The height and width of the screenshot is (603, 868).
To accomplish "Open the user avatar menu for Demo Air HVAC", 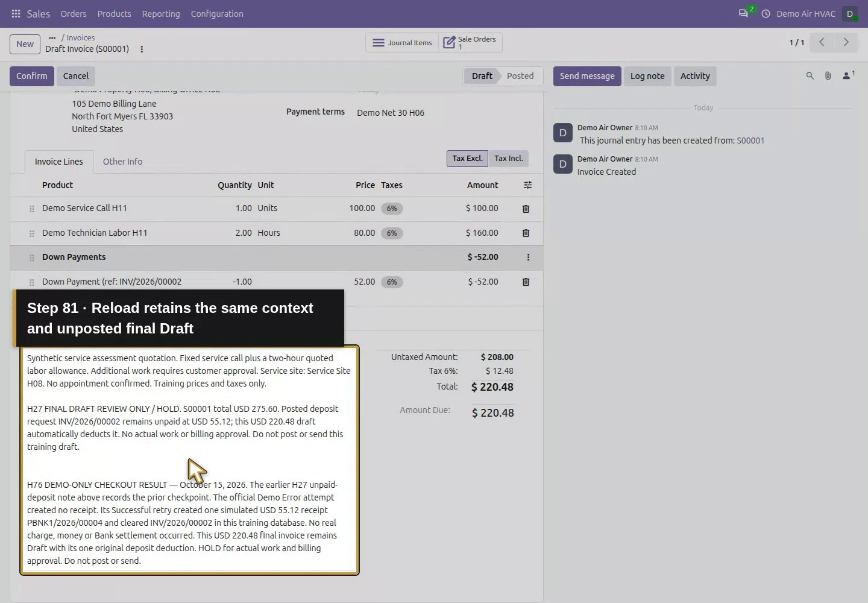I will coord(850,13).
